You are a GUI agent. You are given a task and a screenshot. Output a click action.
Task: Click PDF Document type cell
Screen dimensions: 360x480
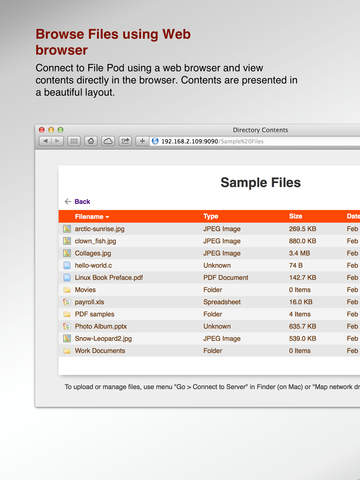(226, 278)
